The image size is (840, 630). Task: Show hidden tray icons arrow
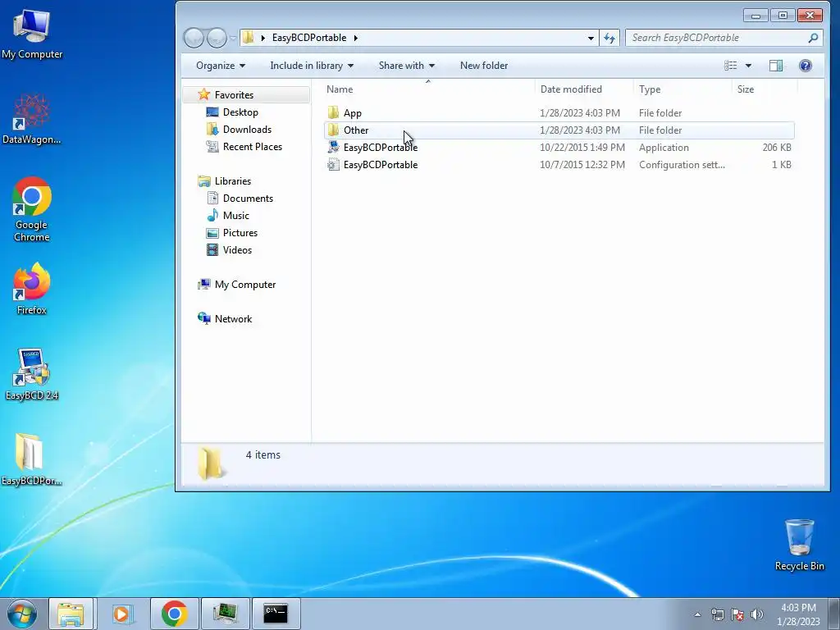point(697,614)
